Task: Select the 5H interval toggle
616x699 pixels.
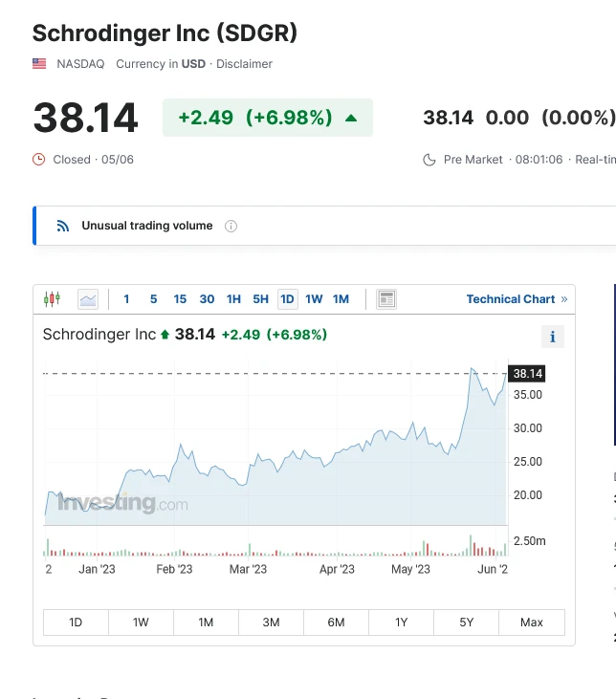Action: coord(260,299)
